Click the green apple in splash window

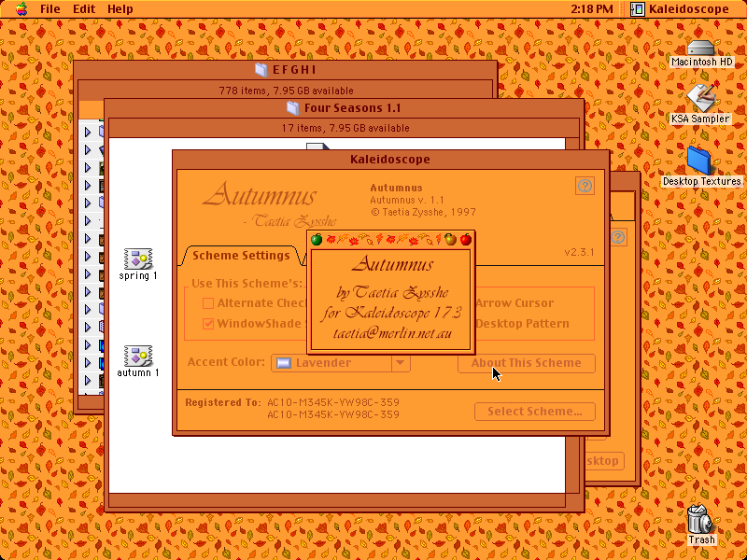(x=317, y=240)
